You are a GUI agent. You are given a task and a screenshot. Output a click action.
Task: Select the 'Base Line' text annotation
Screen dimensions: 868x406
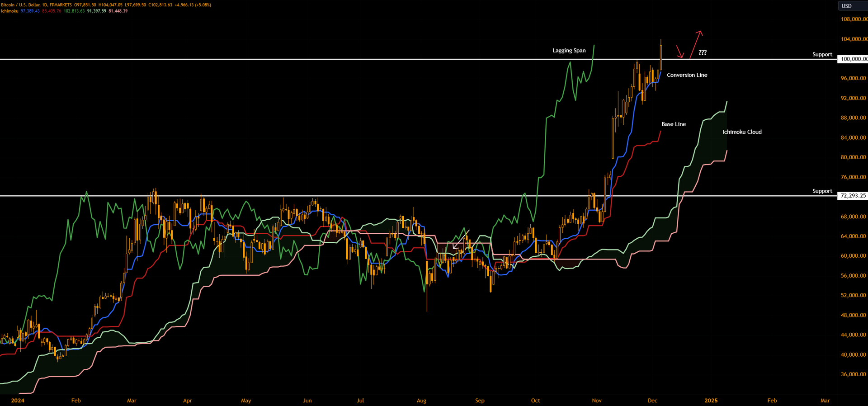click(x=673, y=124)
